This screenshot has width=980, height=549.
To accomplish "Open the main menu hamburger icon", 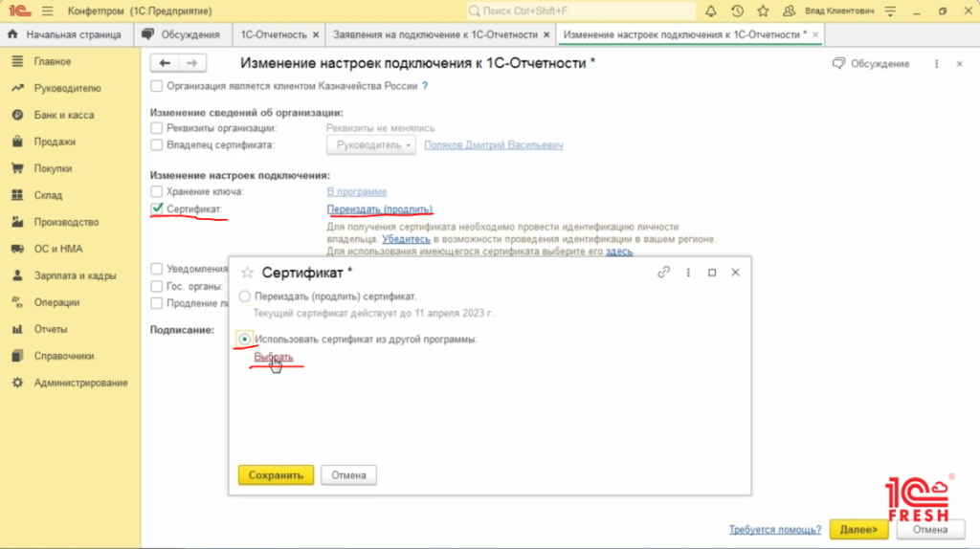I will pos(48,11).
